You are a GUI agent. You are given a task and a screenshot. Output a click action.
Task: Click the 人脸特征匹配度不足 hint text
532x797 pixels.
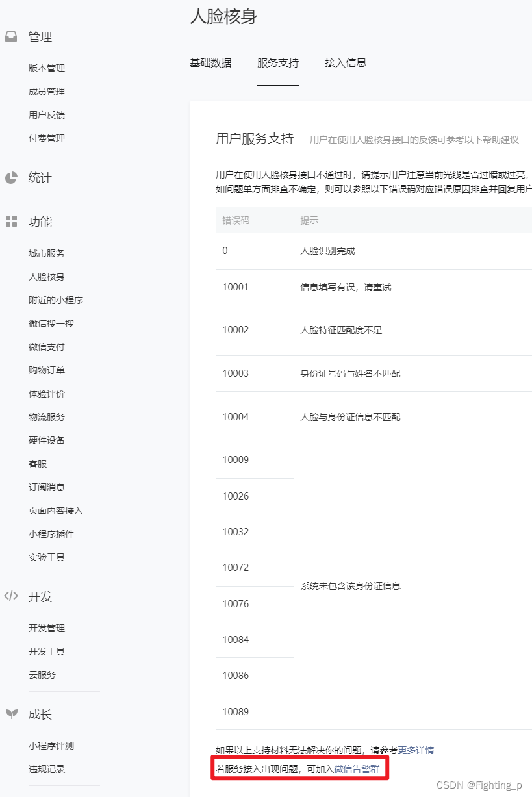341,330
